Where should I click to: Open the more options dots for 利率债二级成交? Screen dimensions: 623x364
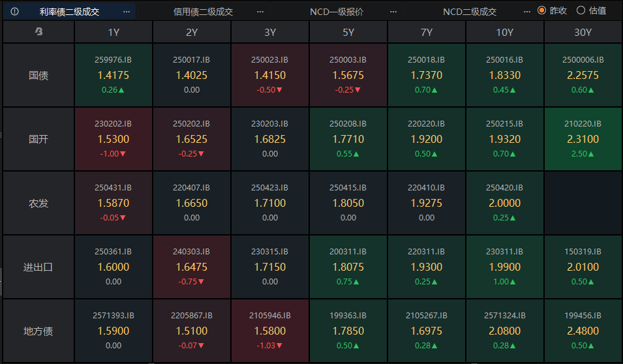(x=127, y=12)
